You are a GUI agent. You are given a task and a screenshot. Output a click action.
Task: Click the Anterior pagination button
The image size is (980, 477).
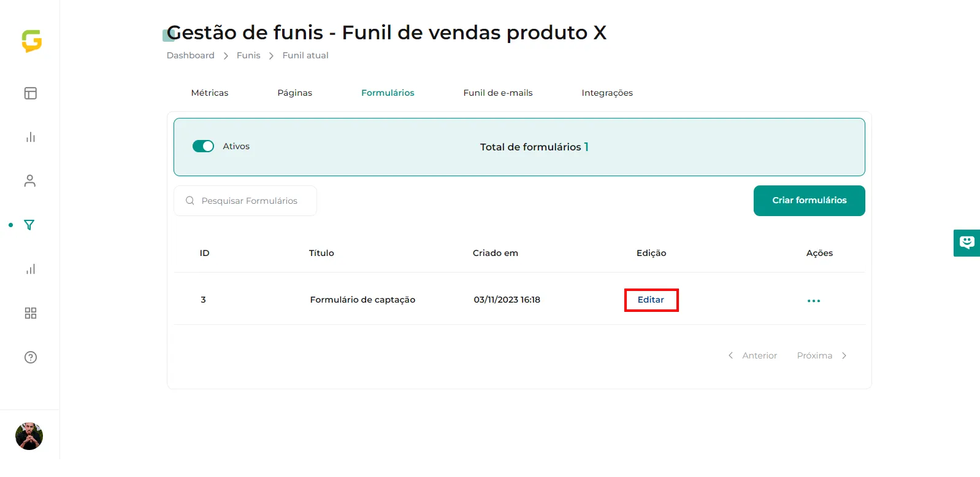click(752, 355)
